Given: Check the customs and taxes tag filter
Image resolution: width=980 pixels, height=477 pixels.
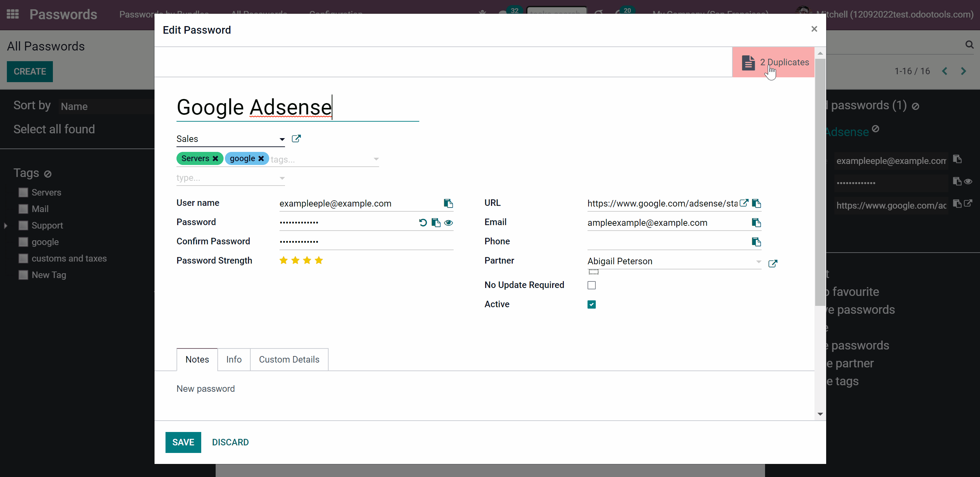Looking at the screenshot, I should pos(23,258).
